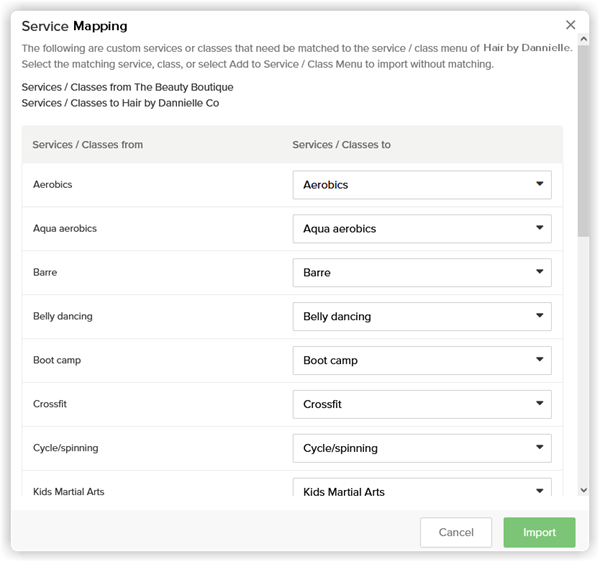
Task: Cancel the service mapping
Action: (x=456, y=532)
